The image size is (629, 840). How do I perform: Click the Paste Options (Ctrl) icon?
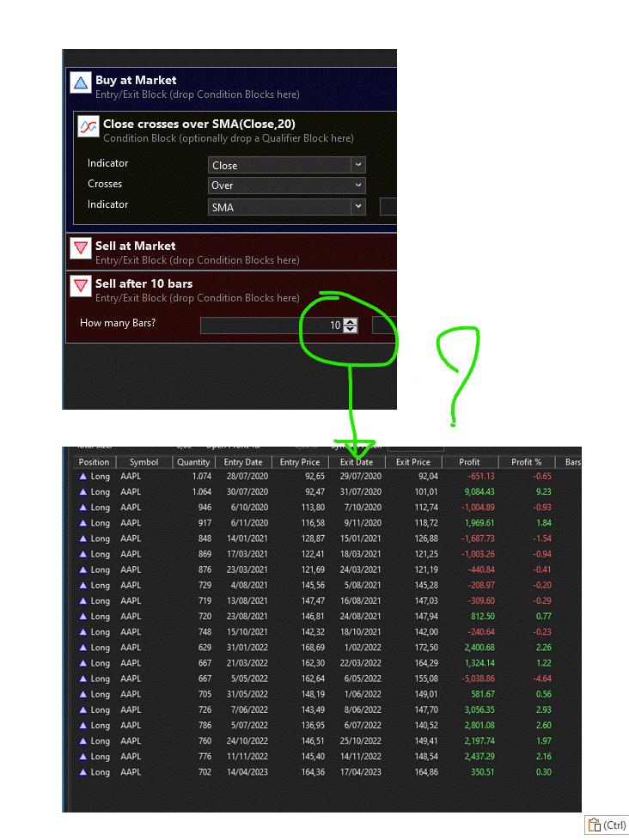(x=606, y=825)
